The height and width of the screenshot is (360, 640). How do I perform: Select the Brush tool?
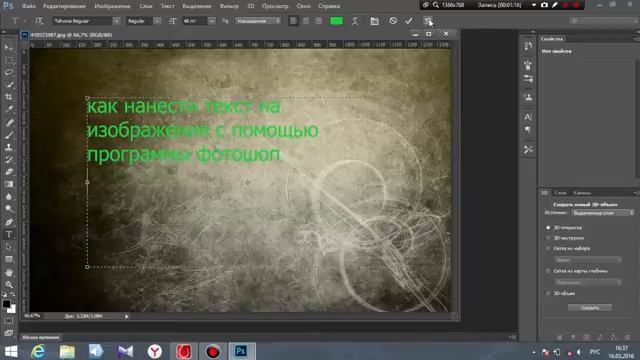tap(9, 135)
